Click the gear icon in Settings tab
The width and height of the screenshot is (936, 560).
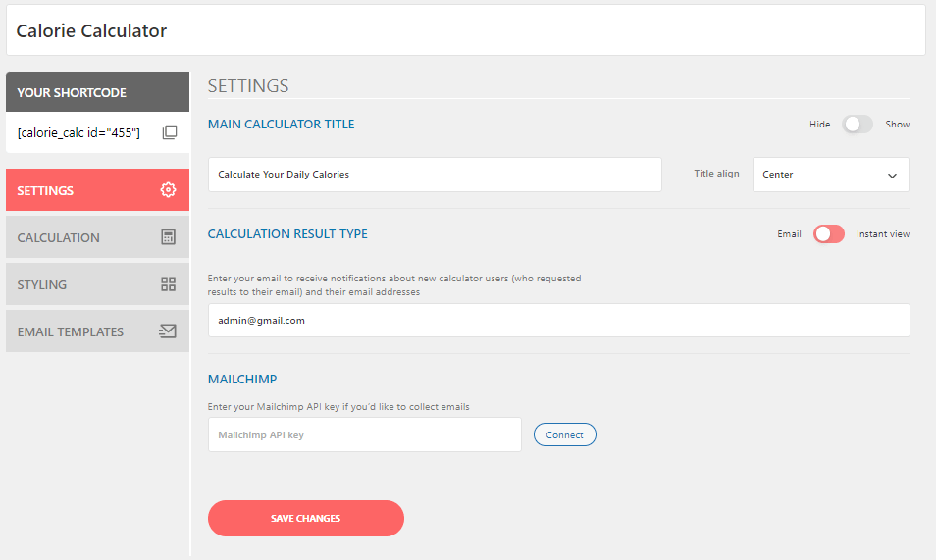[x=169, y=190]
